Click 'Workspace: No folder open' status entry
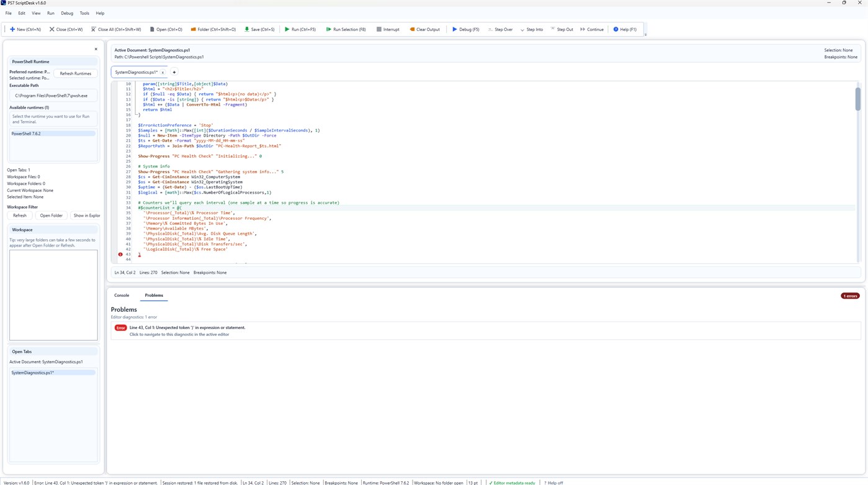Image resolution: width=868 pixels, height=485 pixels. point(439,483)
